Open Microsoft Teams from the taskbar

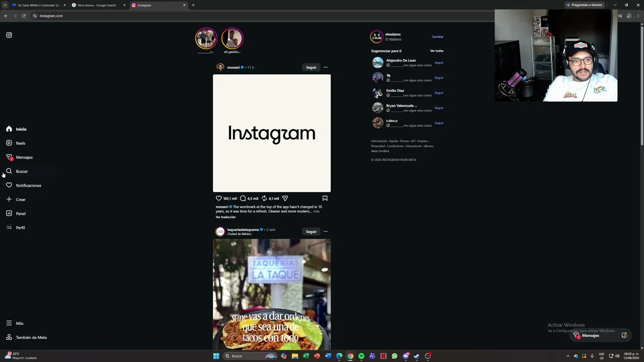pyautogui.click(x=372, y=356)
